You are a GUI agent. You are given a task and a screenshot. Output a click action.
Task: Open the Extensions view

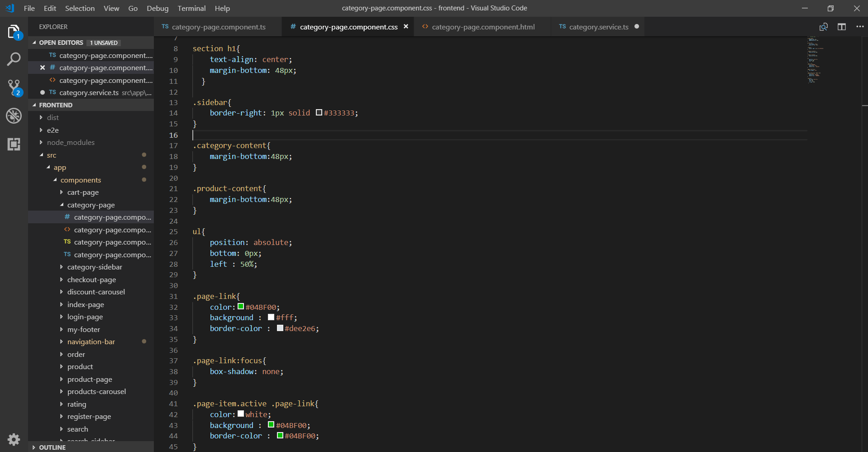[14, 144]
